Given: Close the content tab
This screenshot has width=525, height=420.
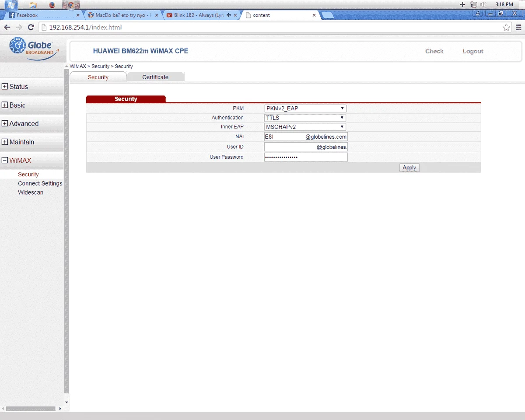Looking at the screenshot, I should tap(314, 15).
